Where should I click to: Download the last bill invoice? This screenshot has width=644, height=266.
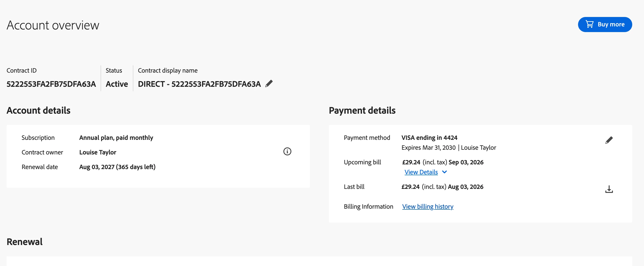609,189
